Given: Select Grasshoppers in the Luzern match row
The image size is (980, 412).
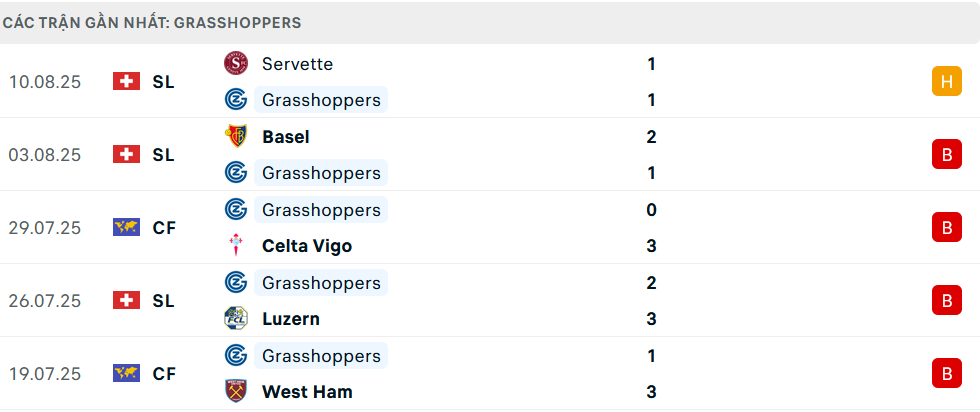Looking at the screenshot, I should pos(320,283).
